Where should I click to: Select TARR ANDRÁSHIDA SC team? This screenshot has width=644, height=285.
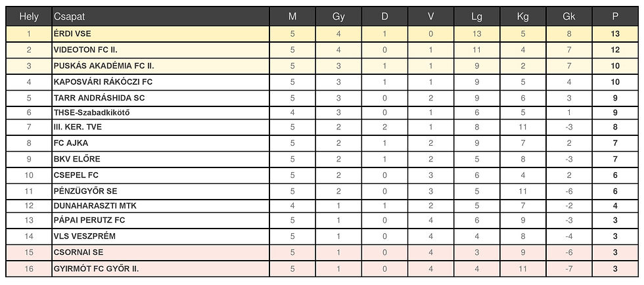99,98
